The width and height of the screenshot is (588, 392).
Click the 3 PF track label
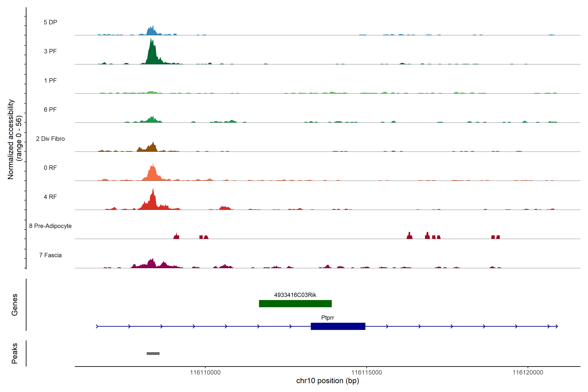[x=50, y=51]
